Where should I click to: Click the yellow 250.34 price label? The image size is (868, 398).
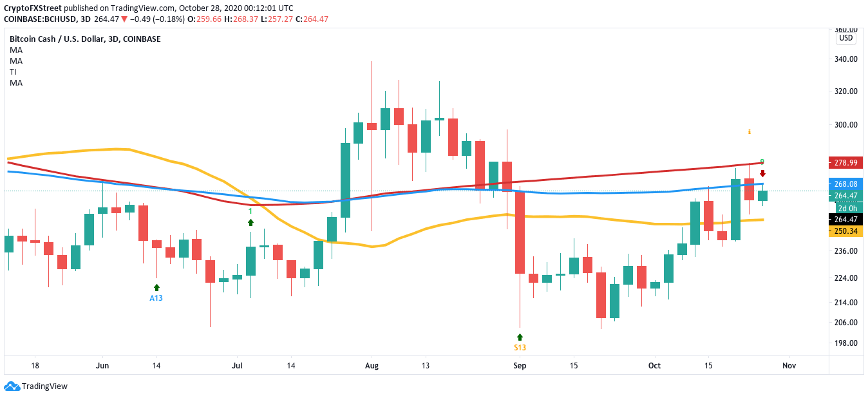point(847,231)
